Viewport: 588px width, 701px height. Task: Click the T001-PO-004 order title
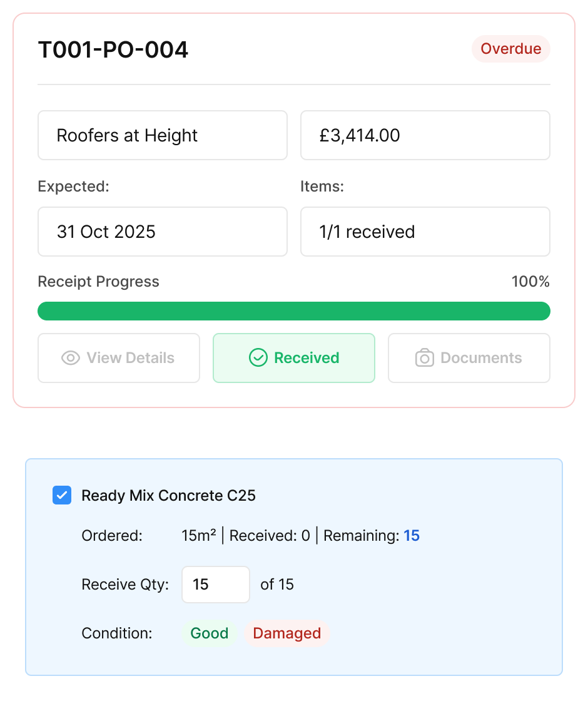click(x=113, y=49)
